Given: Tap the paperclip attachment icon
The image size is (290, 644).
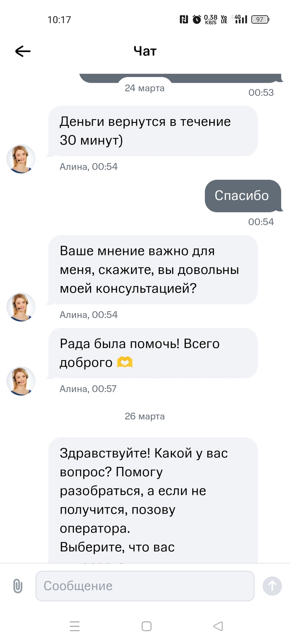Looking at the screenshot, I should click(x=17, y=586).
